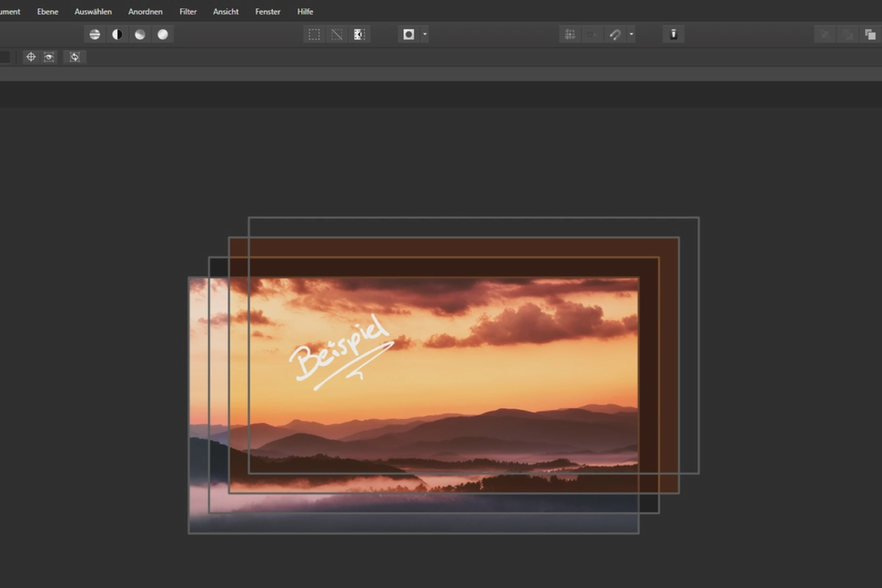Screen dimensions: 882x588
Task: Click the insert inside selection icon
Action: 870,35
